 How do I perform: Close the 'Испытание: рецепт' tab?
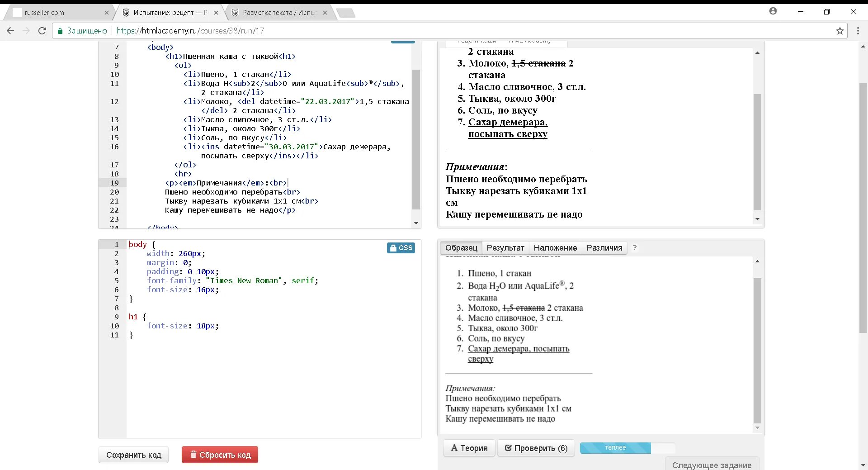216,13
